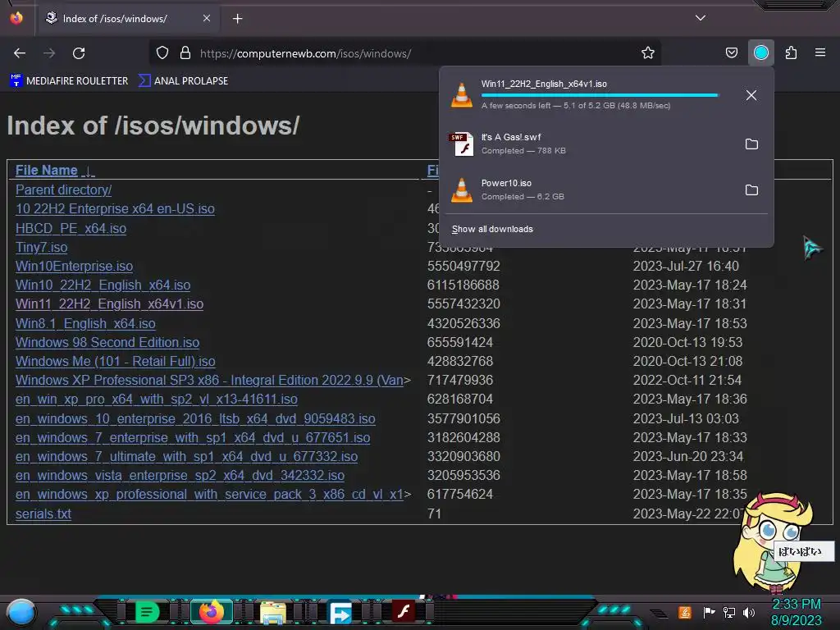Download Windows 98 Second Edition.iso
Screen dimensions: 840x630
(107, 342)
